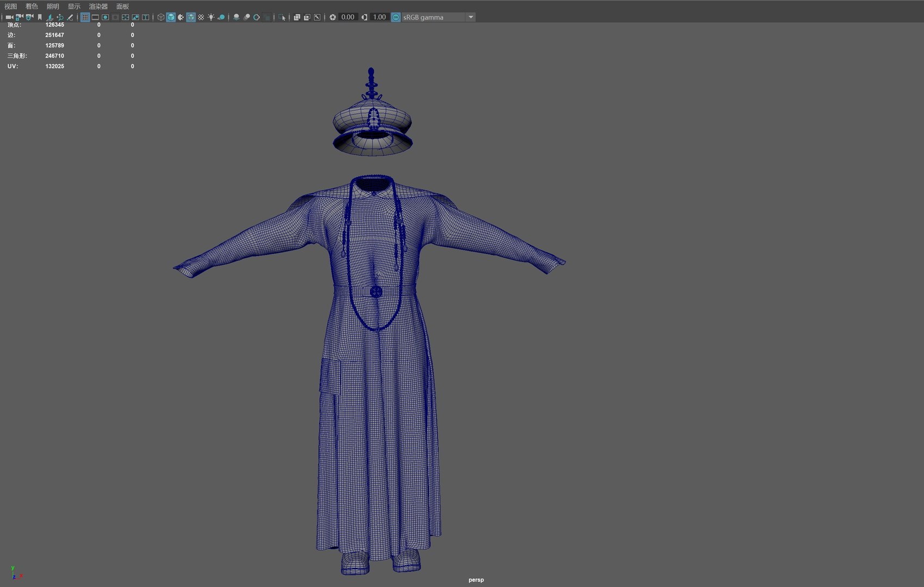Click the image plane icon
This screenshot has height=587, width=924.
[x=49, y=17]
